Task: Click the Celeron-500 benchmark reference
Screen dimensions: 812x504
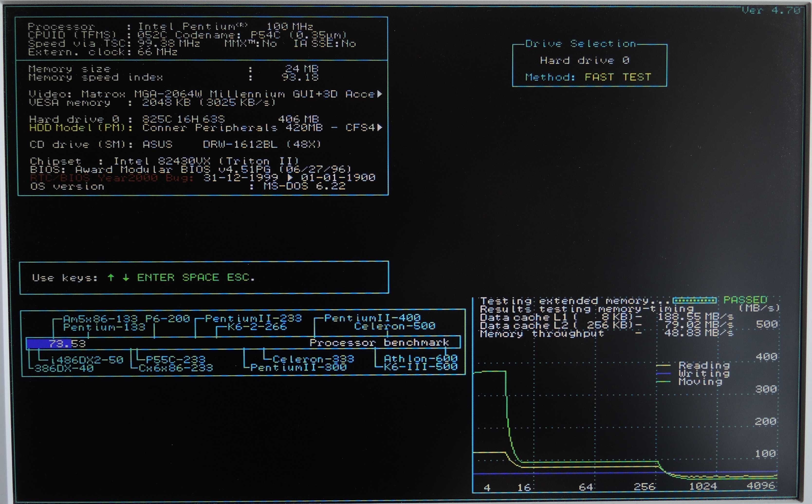Action: tap(395, 326)
